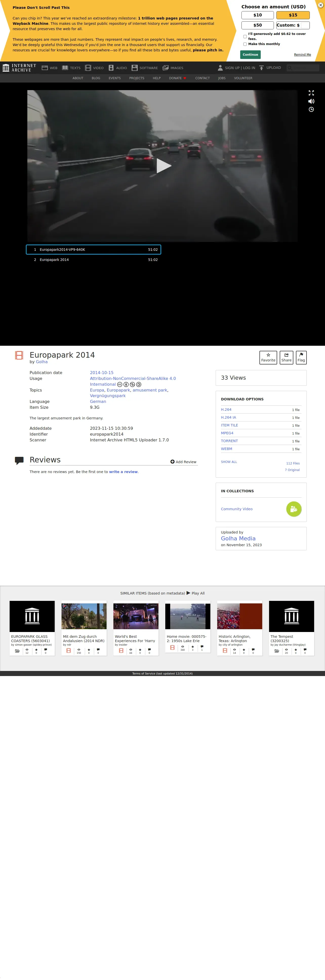Open the Volunteer link
Image resolution: width=325 pixels, height=980 pixels.
243,78
